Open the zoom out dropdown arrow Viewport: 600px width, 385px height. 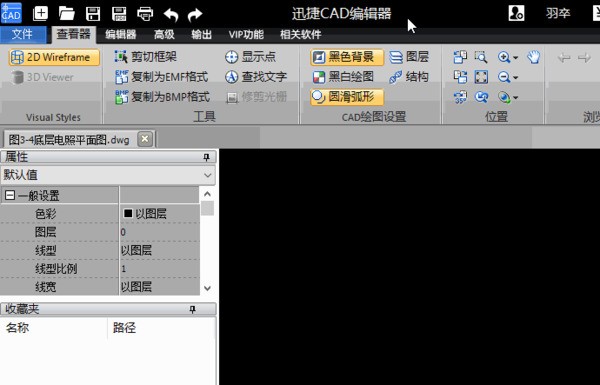click(515, 78)
